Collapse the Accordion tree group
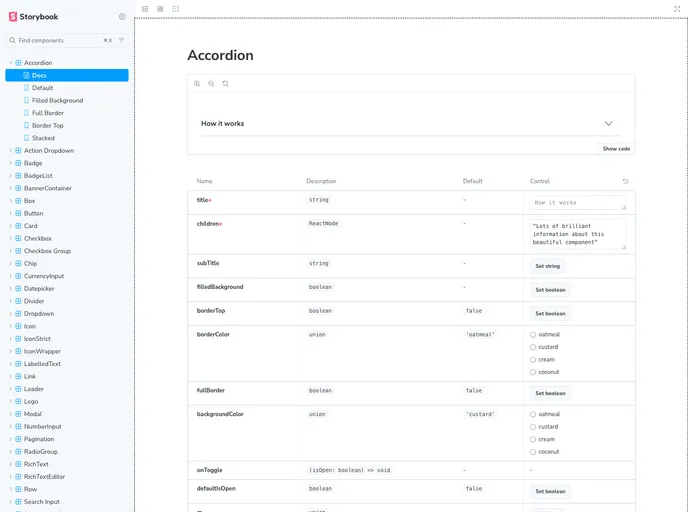688x512 pixels. 10,63
